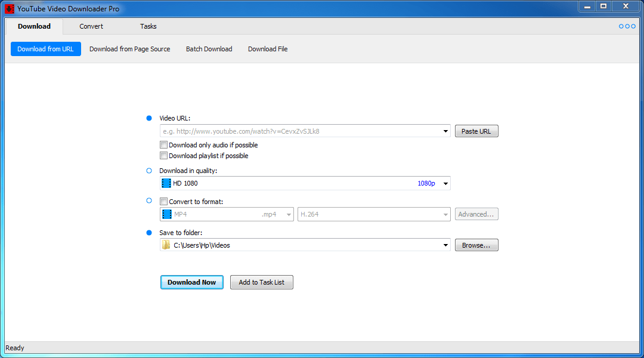Open the HD 1080 quality dropdown
Image resolution: width=644 pixels, height=358 pixels.
pyautogui.click(x=445, y=183)
